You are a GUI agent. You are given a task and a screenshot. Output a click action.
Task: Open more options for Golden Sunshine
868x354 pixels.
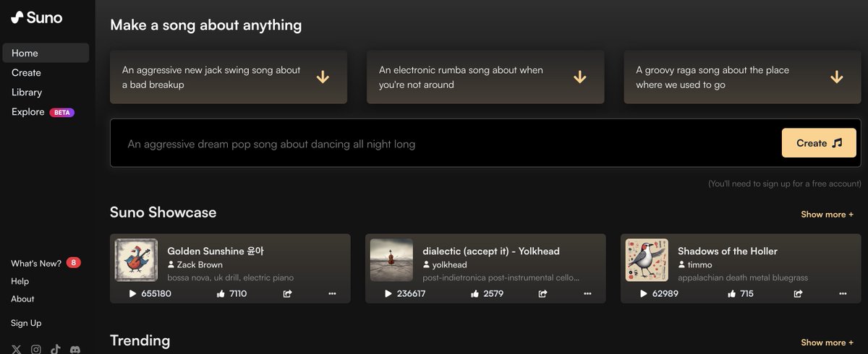(x=333, y=294)
